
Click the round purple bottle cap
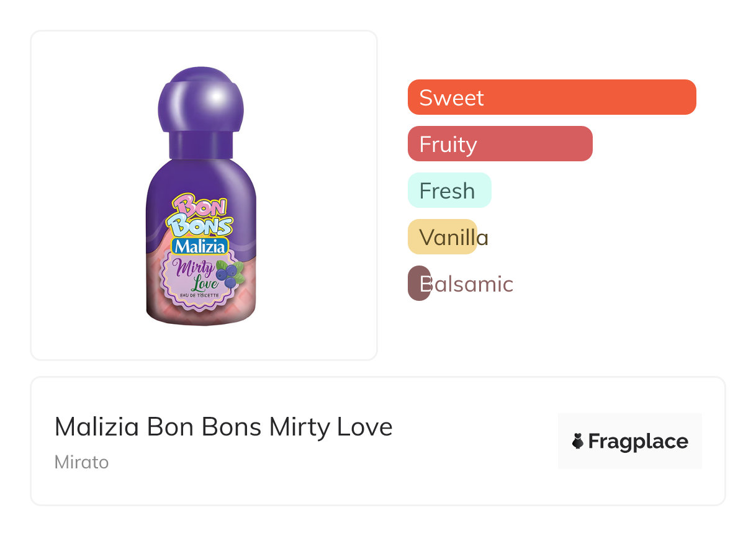(x=200, y=100)
